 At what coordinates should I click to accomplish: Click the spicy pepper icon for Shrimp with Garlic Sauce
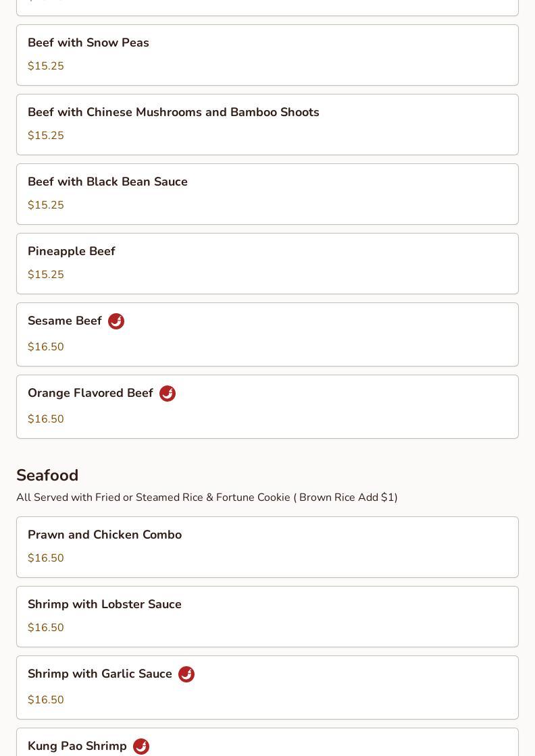[x=186, y=674]
